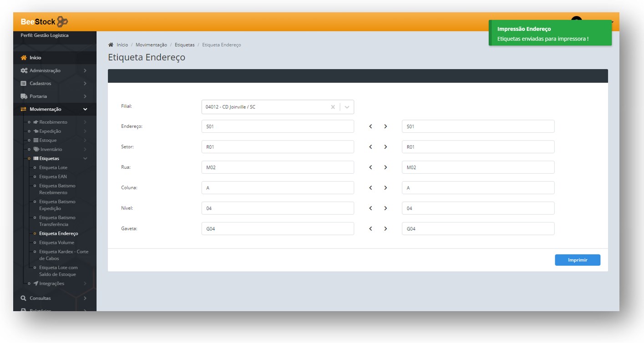Go to Movimentação breadcrumb link
644x343 pixels.
(151, 45)
